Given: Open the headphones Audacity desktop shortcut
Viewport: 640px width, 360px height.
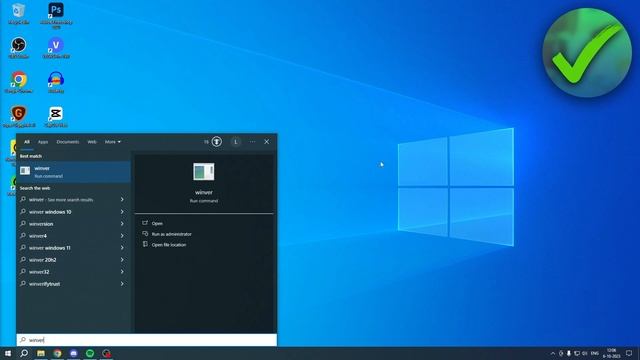Looking at the screenshot, I should point(56,82).
